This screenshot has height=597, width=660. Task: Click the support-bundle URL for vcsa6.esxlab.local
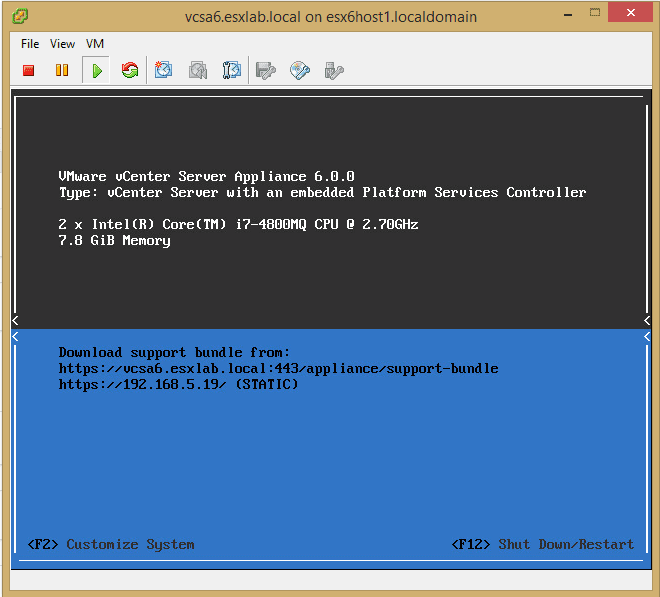278,369
